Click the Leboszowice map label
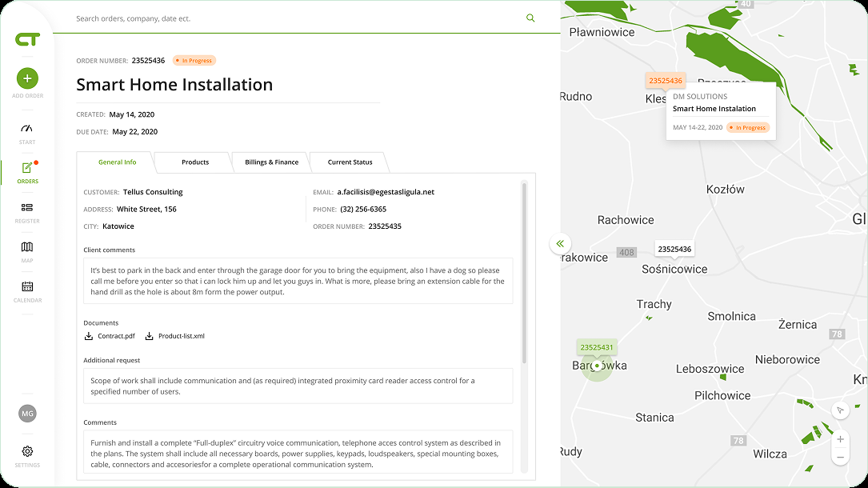This screenshot has width=868, height=488. [710, 369]
